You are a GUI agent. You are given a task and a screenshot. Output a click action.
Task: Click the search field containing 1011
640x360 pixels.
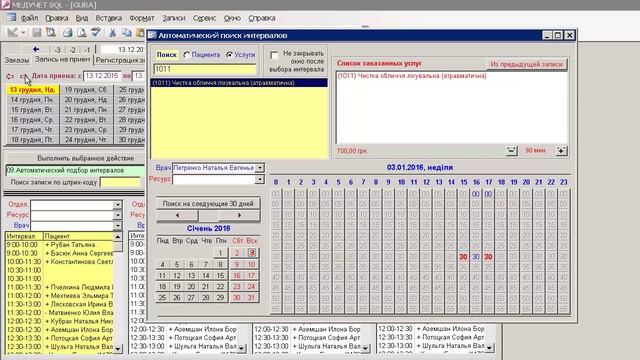[x=205, y=69]
